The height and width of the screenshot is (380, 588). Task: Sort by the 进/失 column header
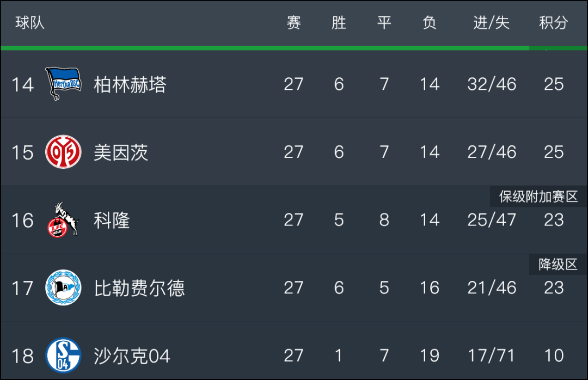click(x=491, y=23)
